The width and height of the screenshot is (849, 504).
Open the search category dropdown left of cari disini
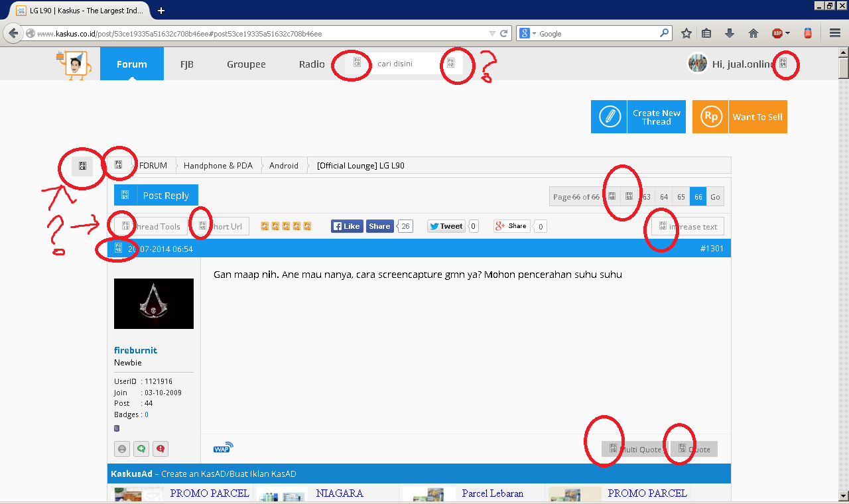click(358, 64)
